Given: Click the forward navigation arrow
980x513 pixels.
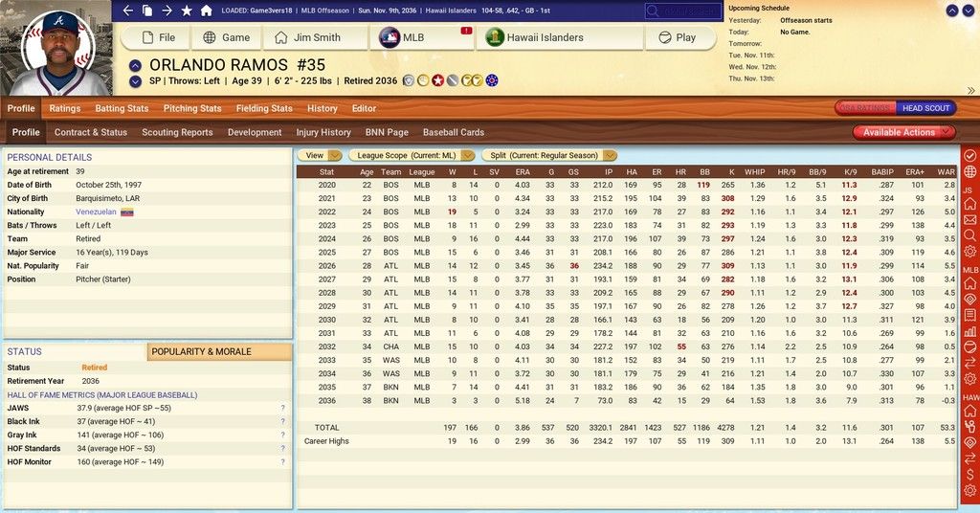Looking at the screenshot, I should pos(167,11).
